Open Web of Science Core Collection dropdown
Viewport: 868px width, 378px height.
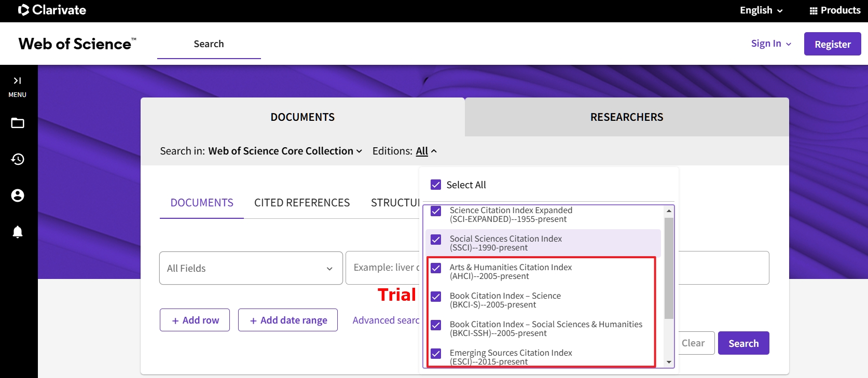pyautogui.click(x=285, y=151)
